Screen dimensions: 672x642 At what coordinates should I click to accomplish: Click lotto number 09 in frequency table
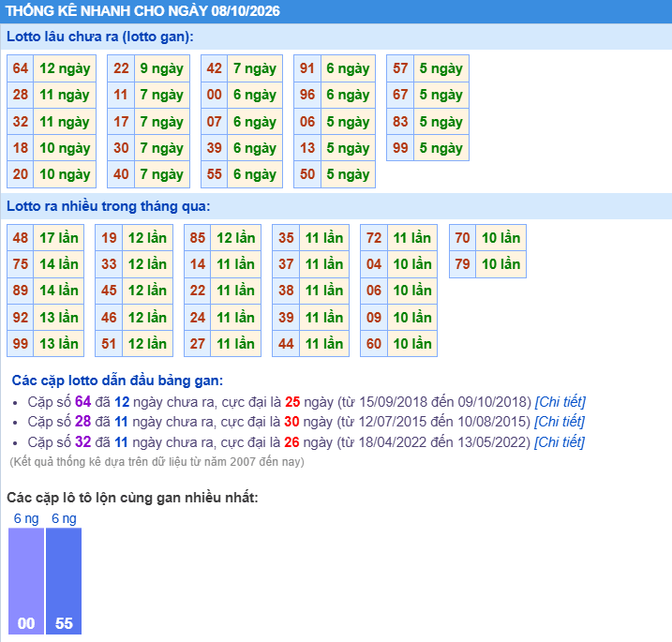coord(374,317)
